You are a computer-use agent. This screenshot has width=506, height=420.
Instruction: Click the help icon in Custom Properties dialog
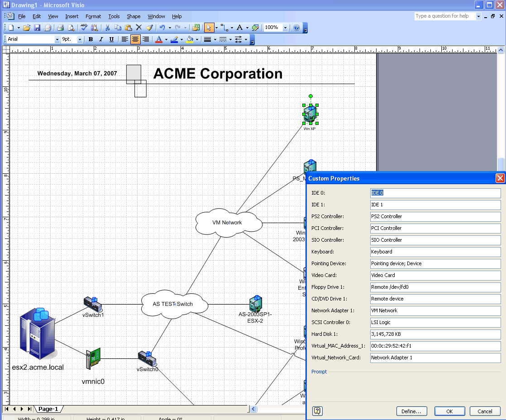click(317, 410)
